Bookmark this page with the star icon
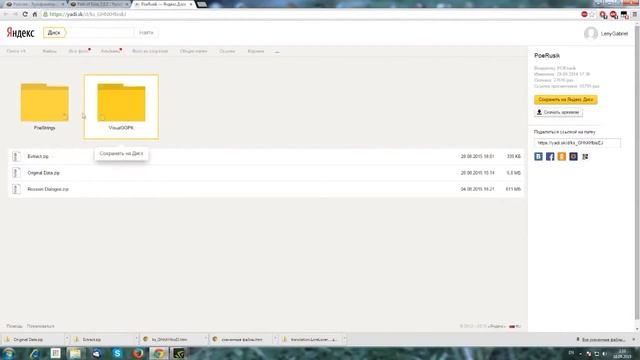 click(592, 15)
